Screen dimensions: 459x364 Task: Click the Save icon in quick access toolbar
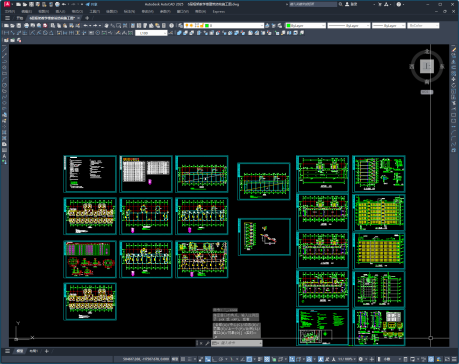31,4
